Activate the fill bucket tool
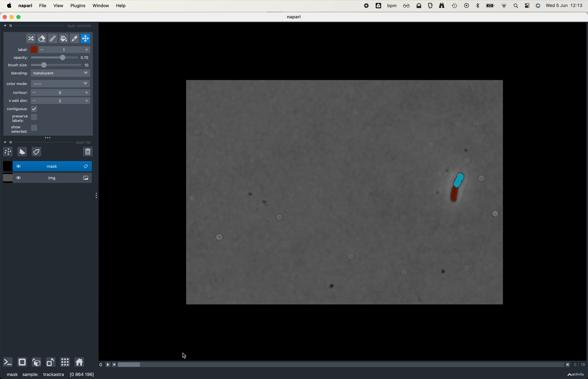Viewport: 588px width, 379px height. click(x=64, y=39)
